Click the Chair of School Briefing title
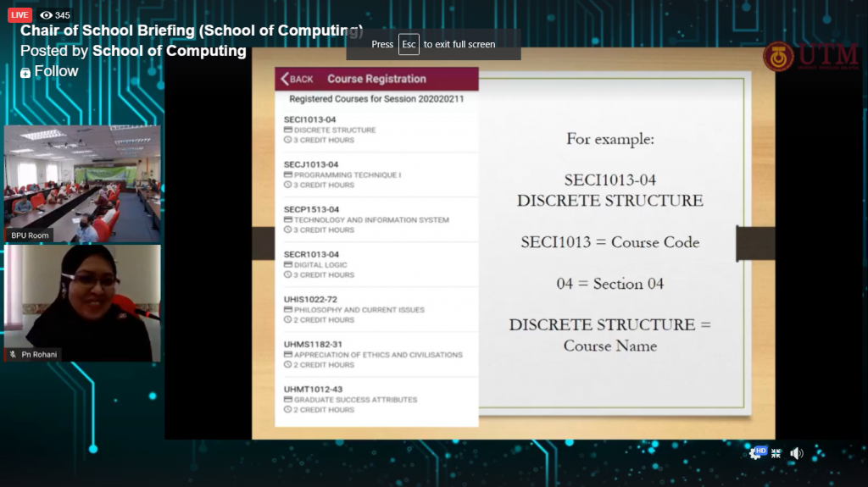This screenshot has height=487, width=868. (191, 31)
